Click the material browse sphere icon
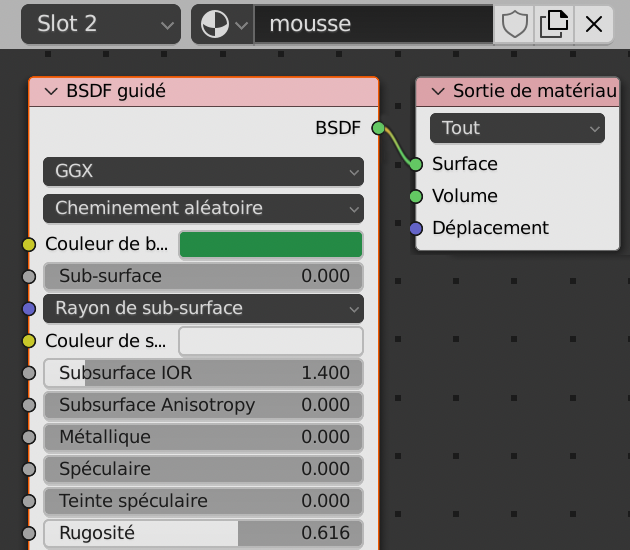Viewport: 630px width, 550px height. click(215, 25)
